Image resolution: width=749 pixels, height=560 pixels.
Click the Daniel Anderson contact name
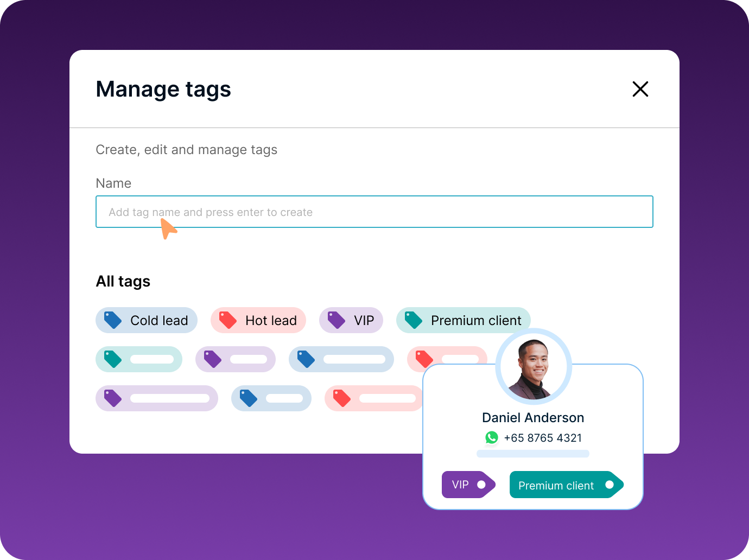[x=533, y=418]
